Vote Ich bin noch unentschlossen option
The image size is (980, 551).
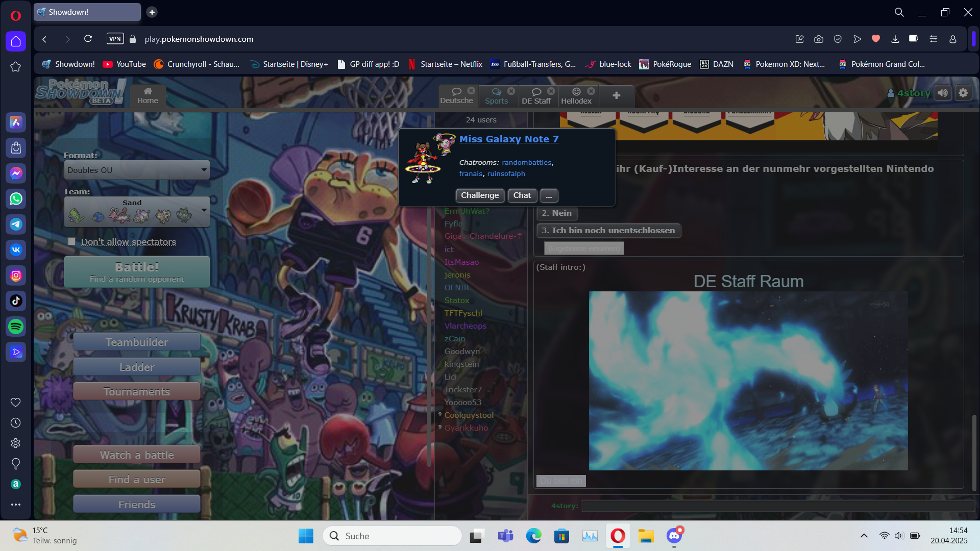608,231
